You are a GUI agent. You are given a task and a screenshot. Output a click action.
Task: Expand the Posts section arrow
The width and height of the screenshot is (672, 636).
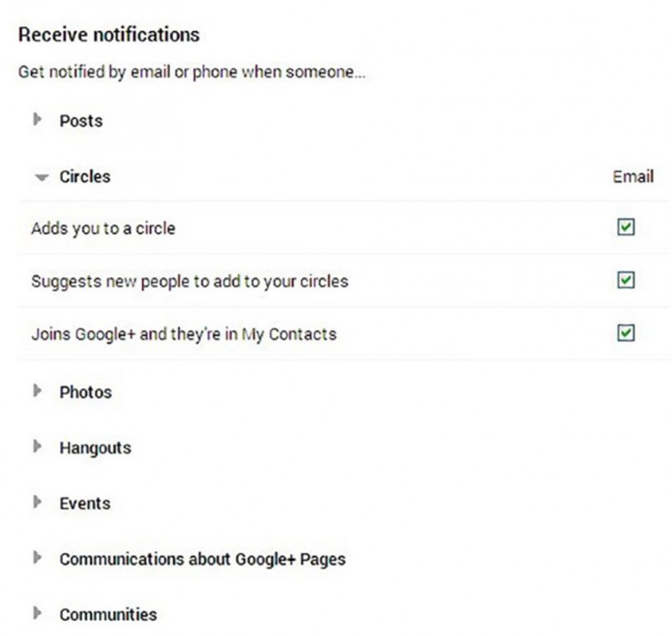pyautogui.click(x=37, y=120)
